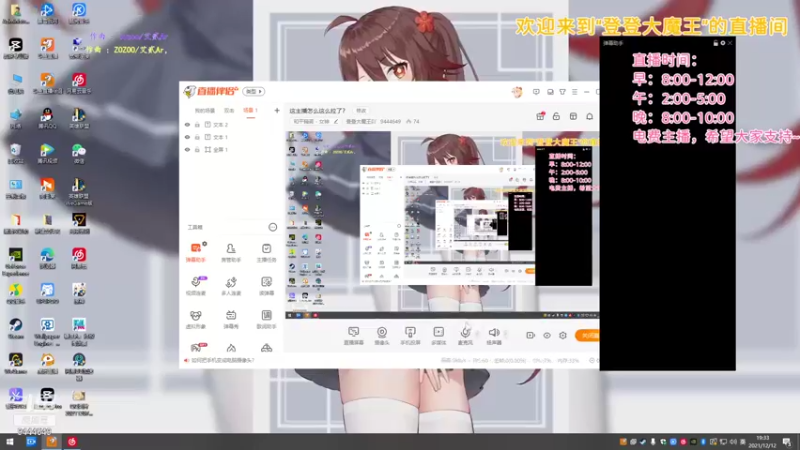Viewport: 800px width, 450px height.
Task: Open the red 网易云音乐 taskbar icon
Action: [72, 441]
